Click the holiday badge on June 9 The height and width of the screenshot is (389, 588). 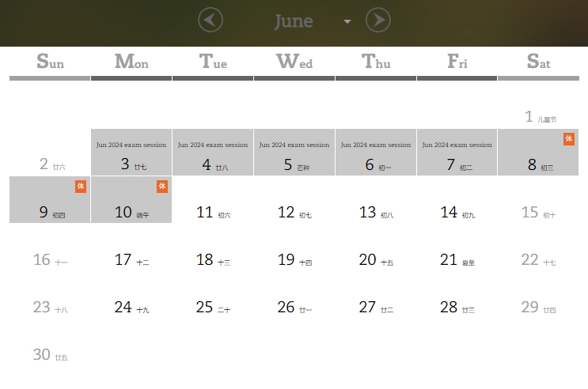pyautogui.click(x=81, y=186)
